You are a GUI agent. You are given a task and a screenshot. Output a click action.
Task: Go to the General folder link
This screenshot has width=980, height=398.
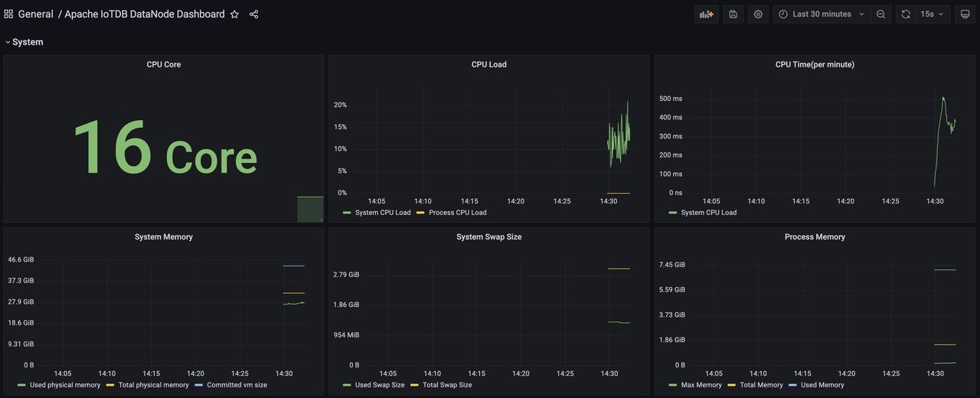click(x=35, y=14)
